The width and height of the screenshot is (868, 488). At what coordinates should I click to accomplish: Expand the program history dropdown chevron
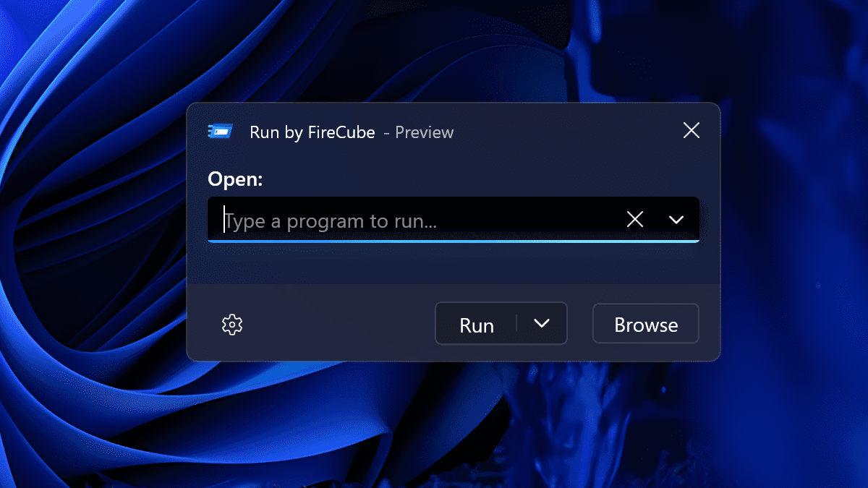tap(676, 220)
